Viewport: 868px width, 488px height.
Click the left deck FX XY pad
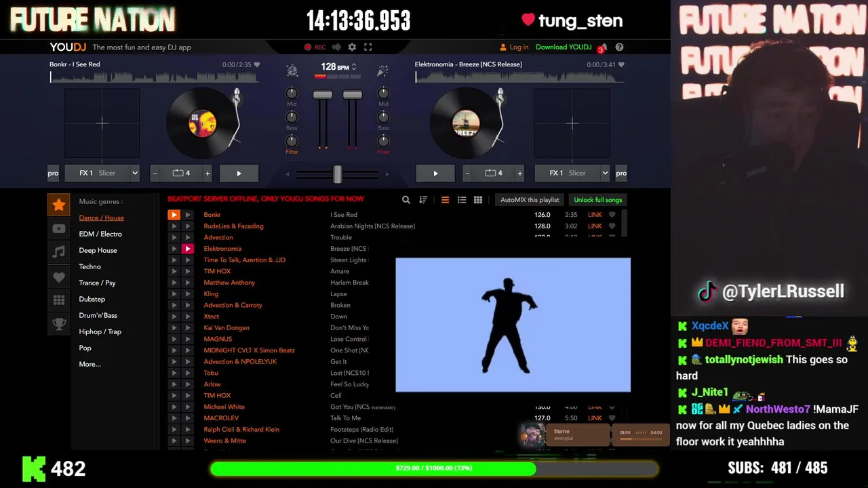[x=102, y=123]
